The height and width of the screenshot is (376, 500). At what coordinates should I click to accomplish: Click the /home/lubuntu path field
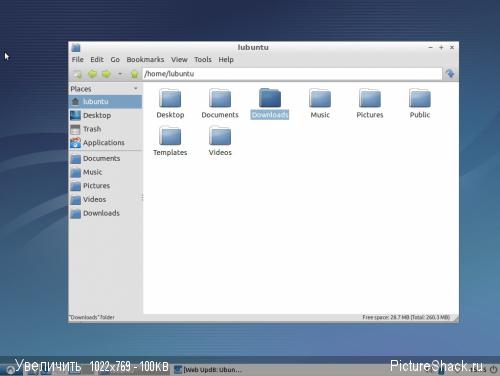(292, 74)
